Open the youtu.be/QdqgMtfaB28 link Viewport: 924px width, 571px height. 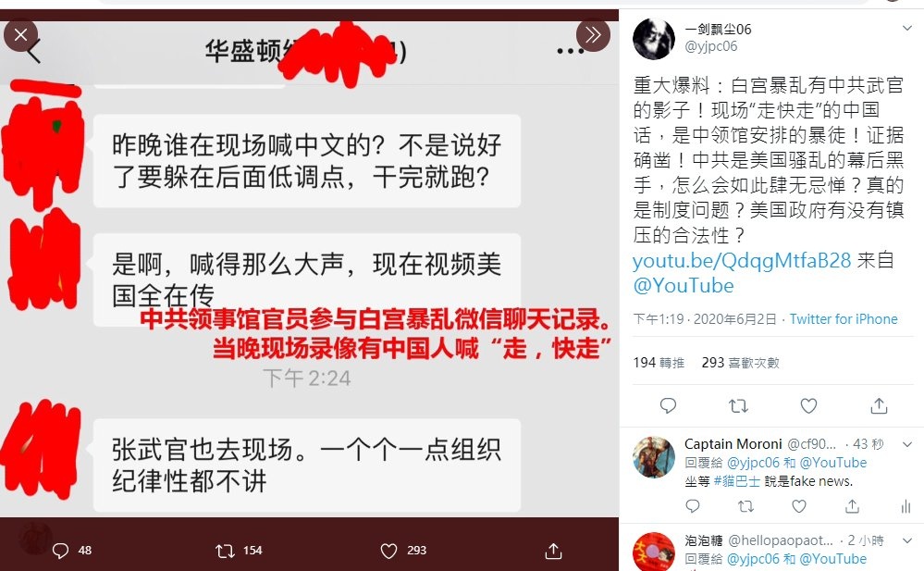[x=742, y=260]
